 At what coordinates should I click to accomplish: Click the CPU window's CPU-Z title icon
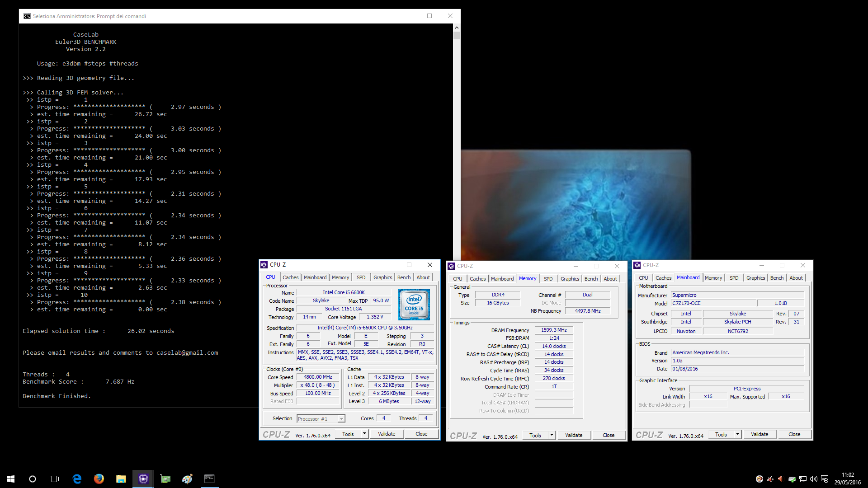click(x=264, y=265)
